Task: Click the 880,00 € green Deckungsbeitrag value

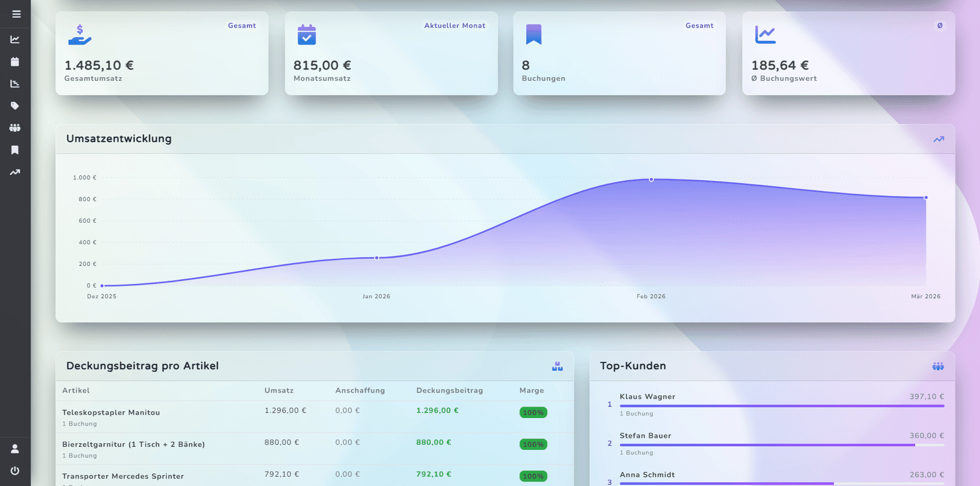Action: [x=434, y=443]
